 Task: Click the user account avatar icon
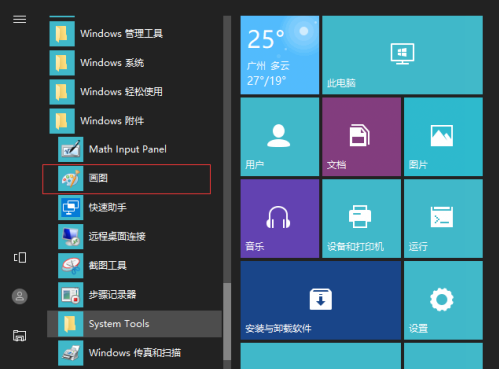click(x=20, y=296)
